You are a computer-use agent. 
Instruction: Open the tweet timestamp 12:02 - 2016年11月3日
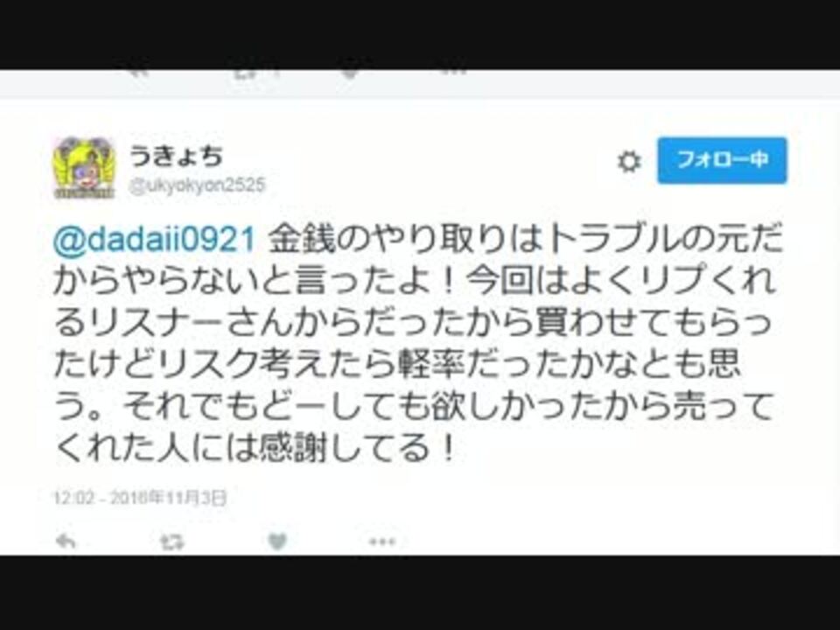click(x=139, y=498)
